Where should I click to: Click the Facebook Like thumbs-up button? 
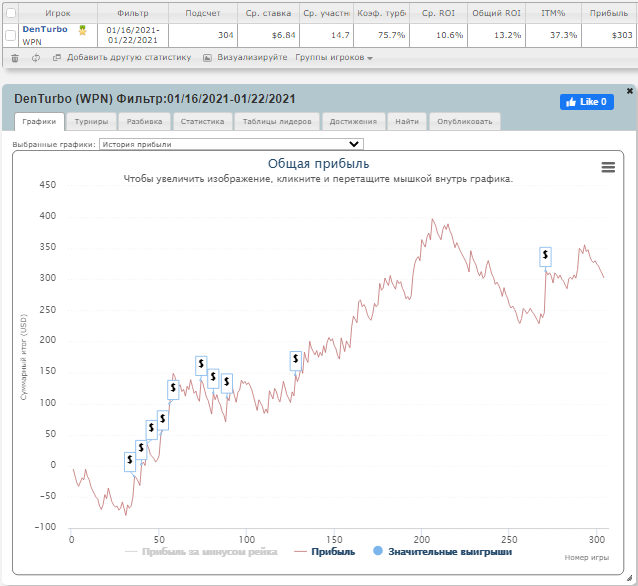(587, 102)
